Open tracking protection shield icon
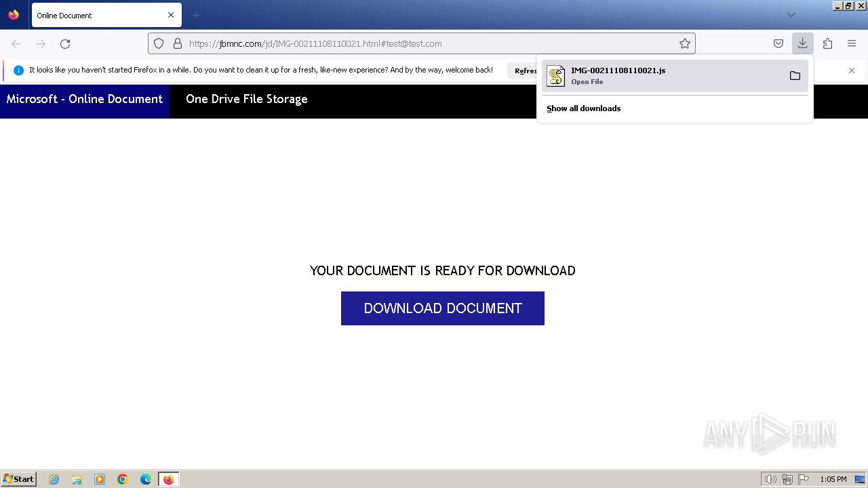The width and height of the screenshot is (868, 488). (159, 43)
